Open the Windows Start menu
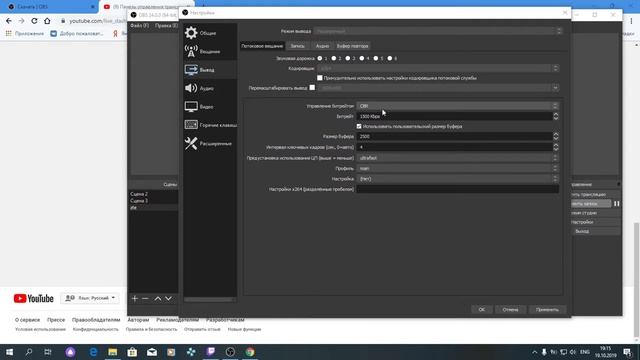This screenshot has height=360, width=640. (x=9, y=352)
